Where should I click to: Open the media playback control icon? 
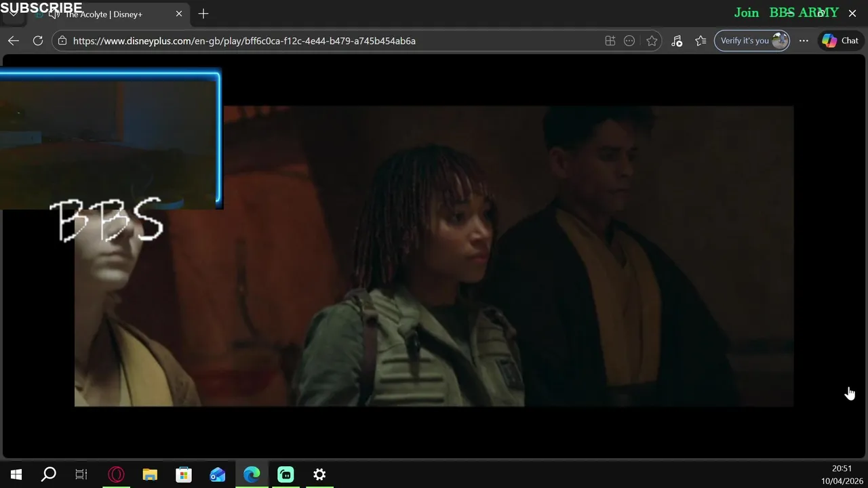[x=677, y=41]
